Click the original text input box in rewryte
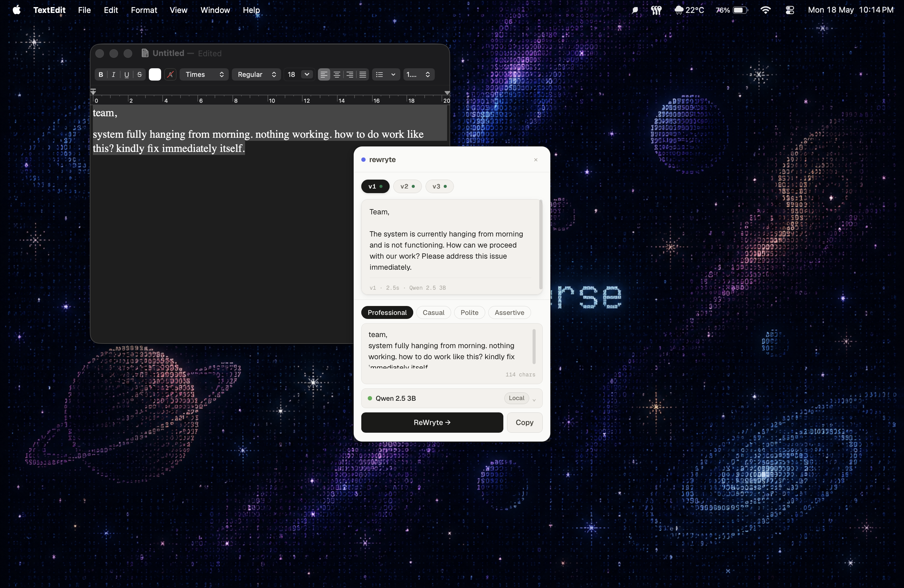This screenshot has height=588, width=904. (452, 354)
